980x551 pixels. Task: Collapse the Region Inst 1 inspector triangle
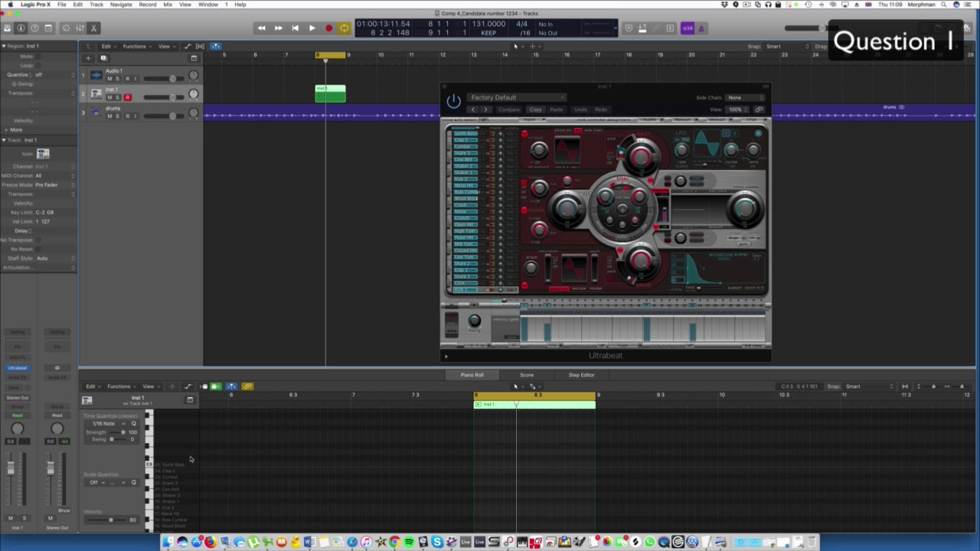(x=3, y=46)
